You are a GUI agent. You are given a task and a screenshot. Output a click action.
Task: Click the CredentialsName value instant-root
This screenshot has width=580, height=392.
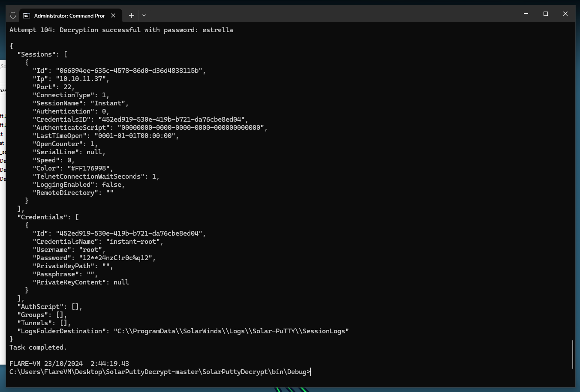133,242
